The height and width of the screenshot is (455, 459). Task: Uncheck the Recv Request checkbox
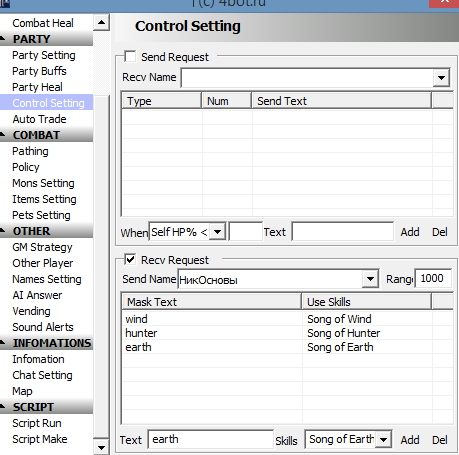pos(130,259)
